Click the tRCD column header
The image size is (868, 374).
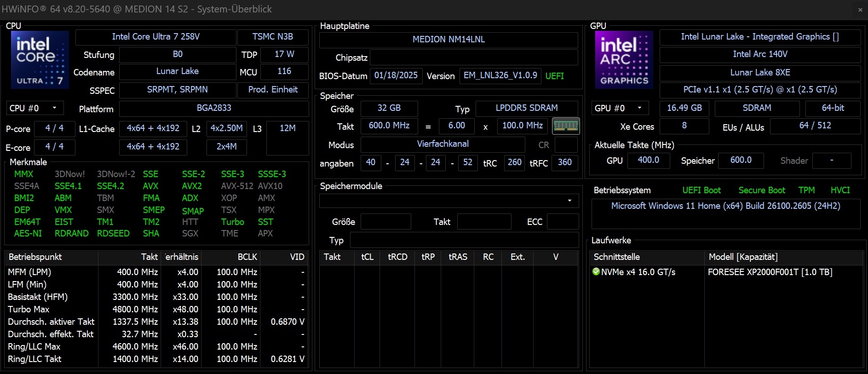pyautogui.click(x=397, y=257)
